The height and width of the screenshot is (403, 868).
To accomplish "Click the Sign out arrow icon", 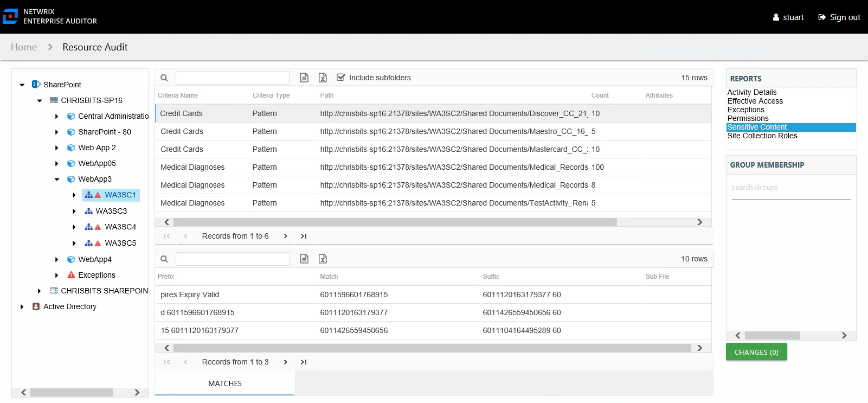I will click(x=822, y=17).
